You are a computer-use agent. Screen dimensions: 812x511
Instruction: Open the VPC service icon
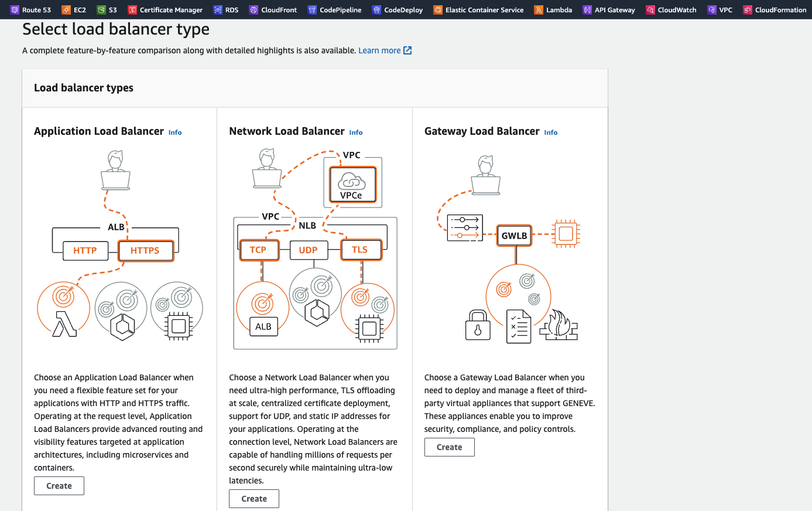coord(712,10)
